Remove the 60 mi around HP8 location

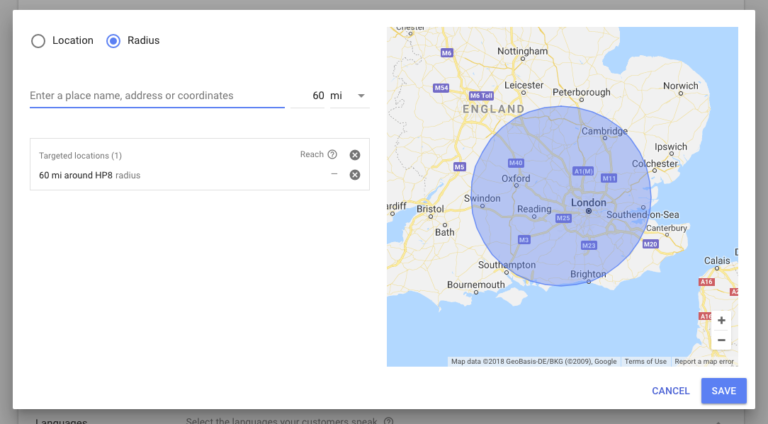[355, 175]
